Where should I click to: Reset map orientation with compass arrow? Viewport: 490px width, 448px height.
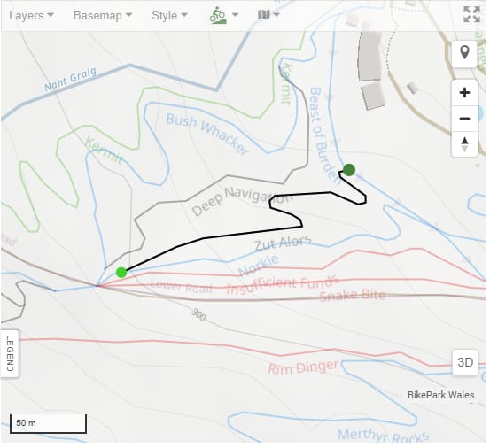(464, 144)
